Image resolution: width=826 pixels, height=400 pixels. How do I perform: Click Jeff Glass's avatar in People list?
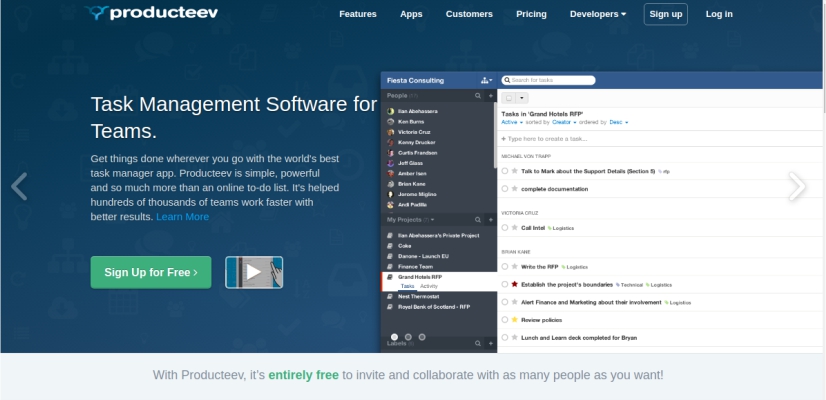390,163
